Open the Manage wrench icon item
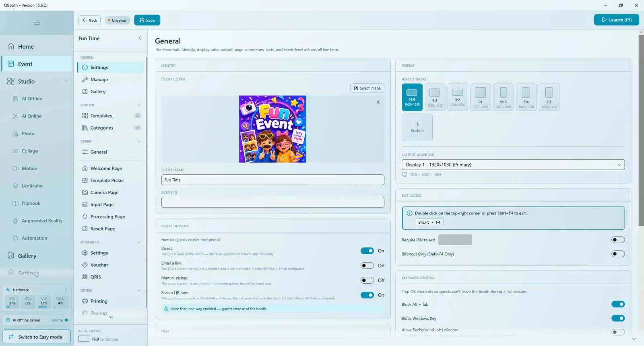 [85, 80]
